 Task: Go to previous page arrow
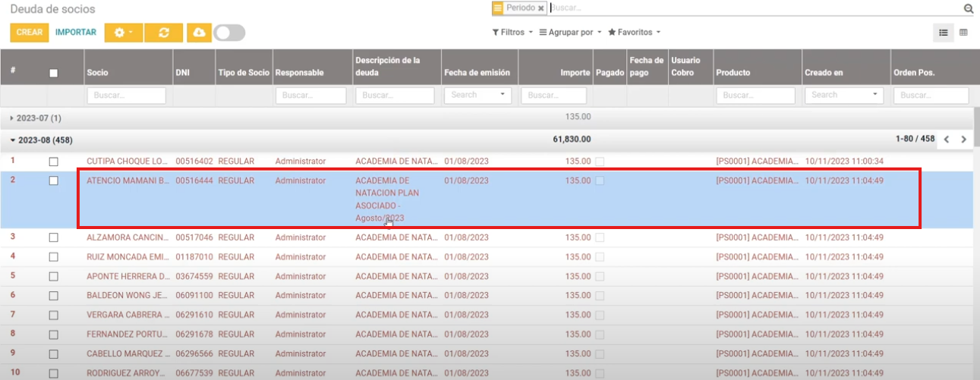tap(946, 140)
